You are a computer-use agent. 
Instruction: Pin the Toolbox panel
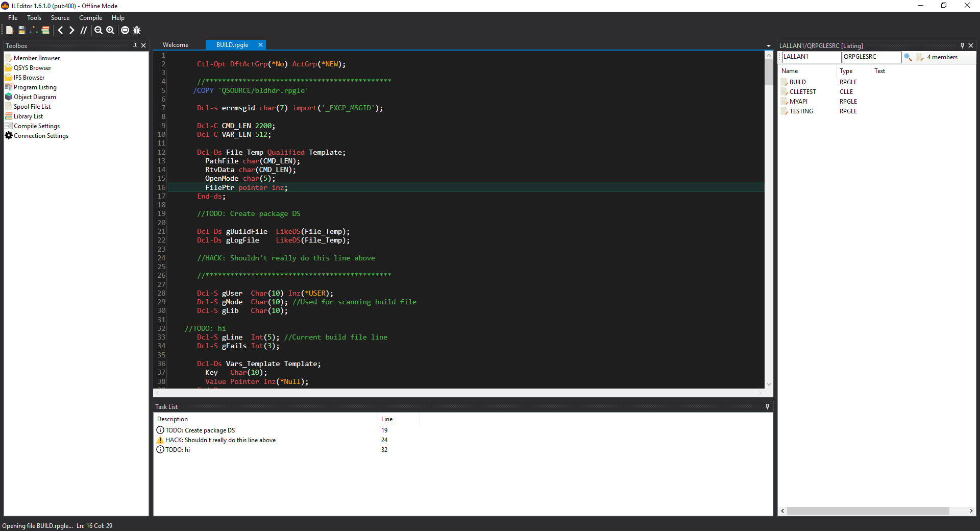(135, 45)
